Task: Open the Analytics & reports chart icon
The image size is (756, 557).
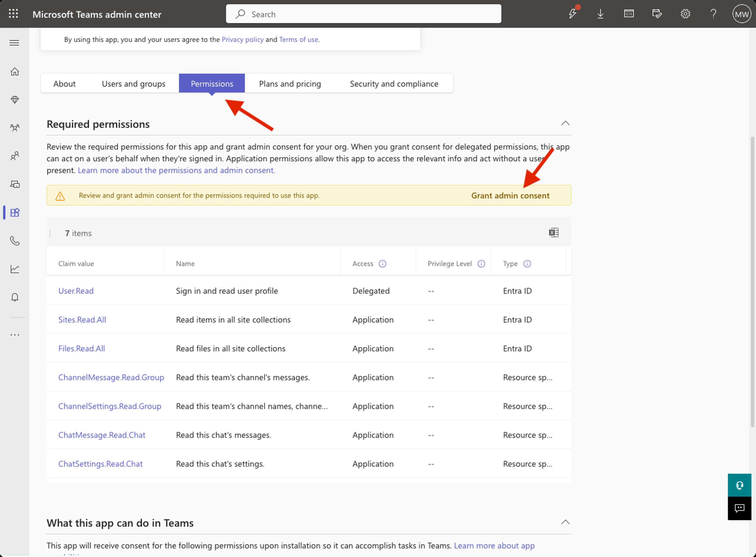Action: click(15, 269)
